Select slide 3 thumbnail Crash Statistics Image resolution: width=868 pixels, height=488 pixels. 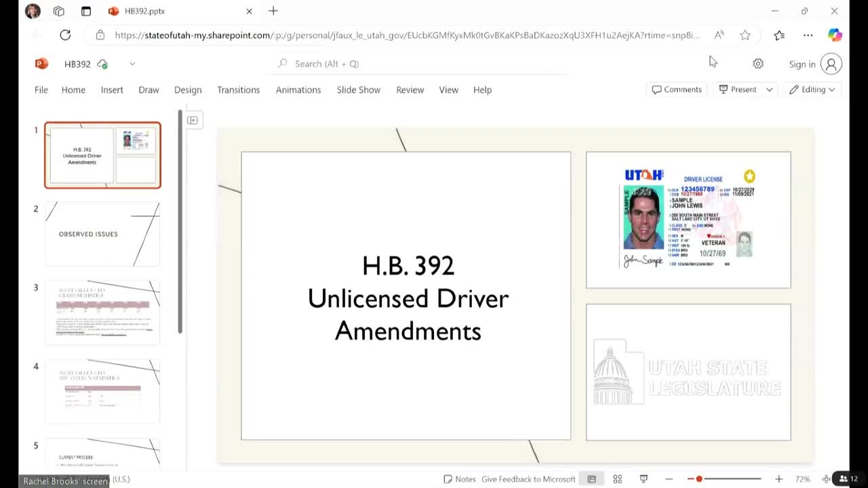102,312
